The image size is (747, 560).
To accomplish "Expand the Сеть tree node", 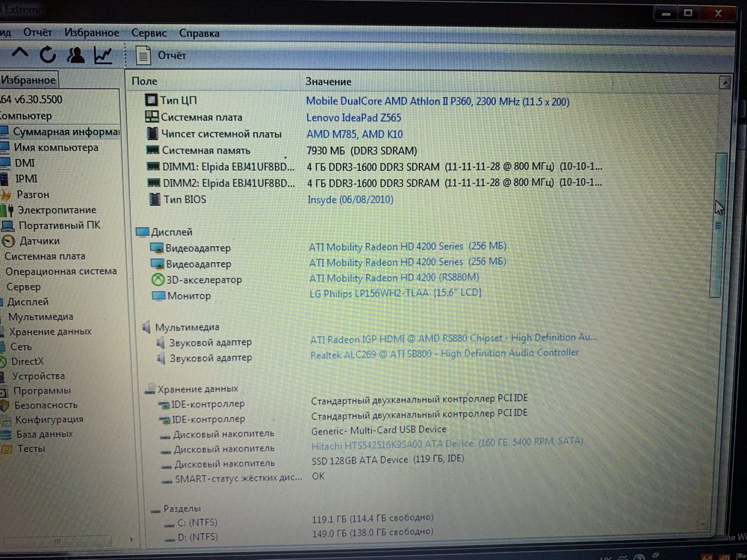I will tap(21, 346).
